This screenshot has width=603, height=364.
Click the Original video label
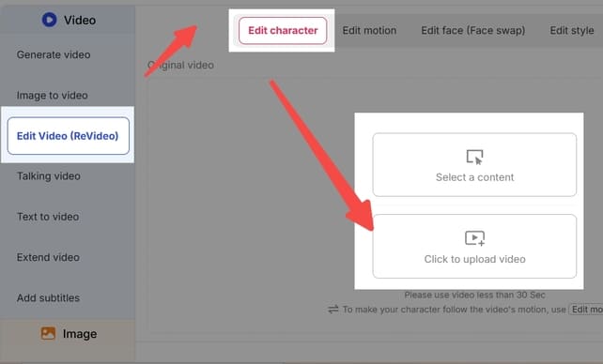[180, 65]
